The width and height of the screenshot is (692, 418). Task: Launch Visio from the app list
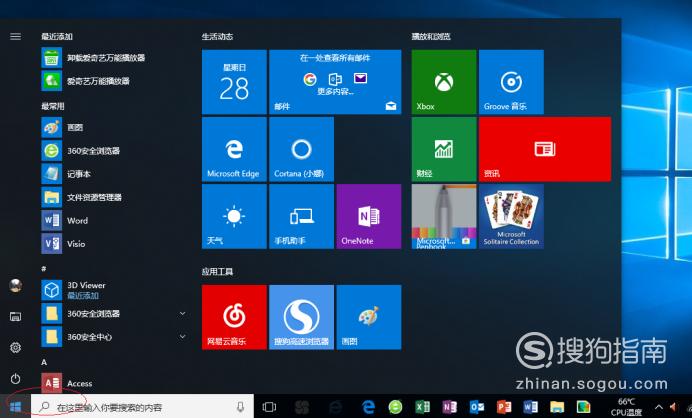pyautogui.click(x=115, y=244)
